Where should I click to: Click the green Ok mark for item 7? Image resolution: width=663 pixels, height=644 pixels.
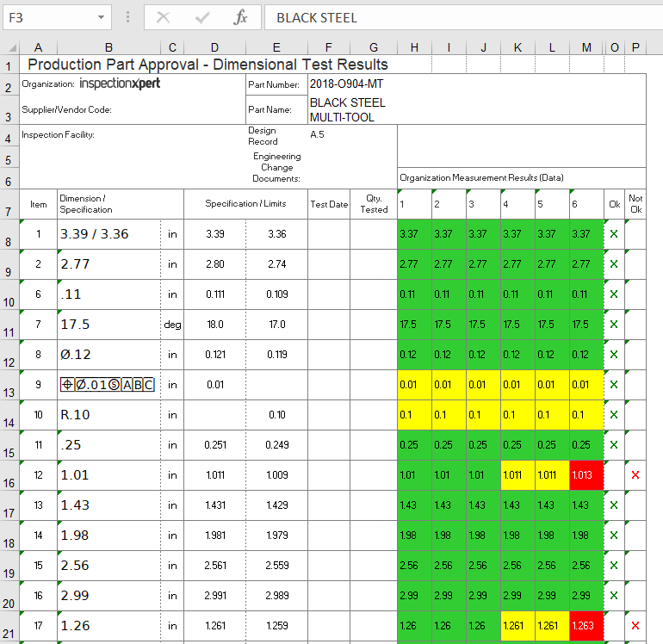tap(614, 325)
